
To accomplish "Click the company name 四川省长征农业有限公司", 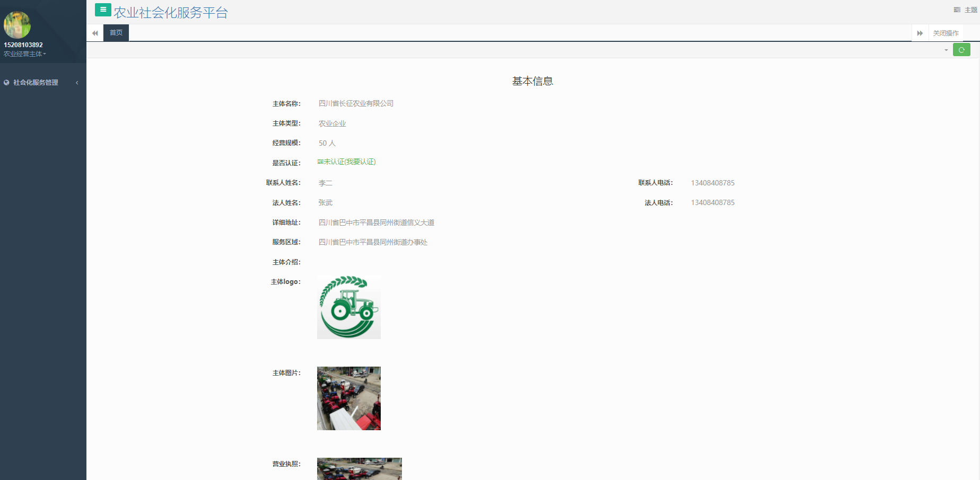I will click(356, 104).
